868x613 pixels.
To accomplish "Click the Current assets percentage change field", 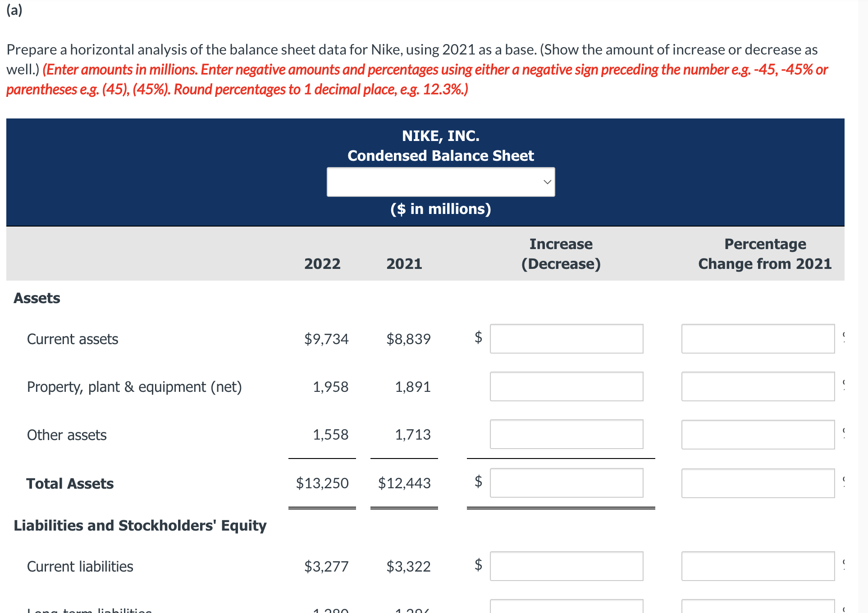I will tap(758, 339).
